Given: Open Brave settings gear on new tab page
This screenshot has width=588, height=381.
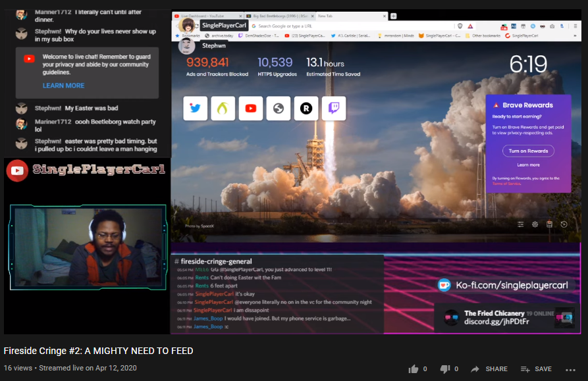Looking at the screenshot, I should 535,224.
